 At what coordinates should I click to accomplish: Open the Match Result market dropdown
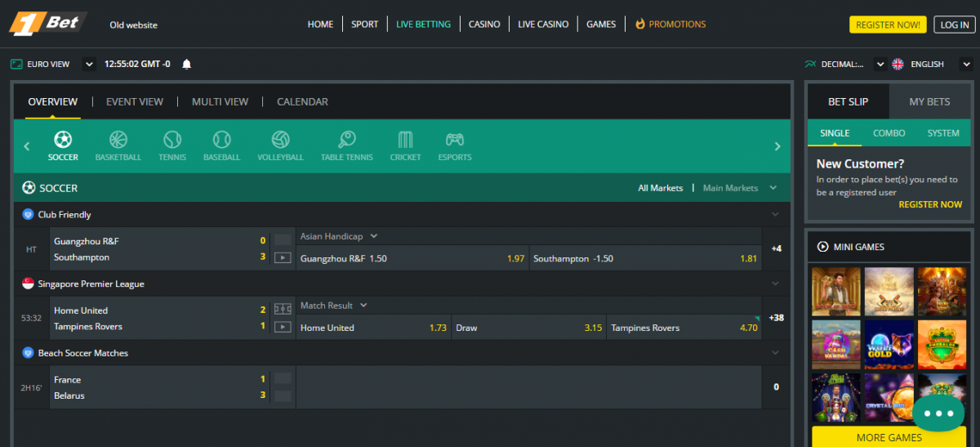[x=363, y=306]
